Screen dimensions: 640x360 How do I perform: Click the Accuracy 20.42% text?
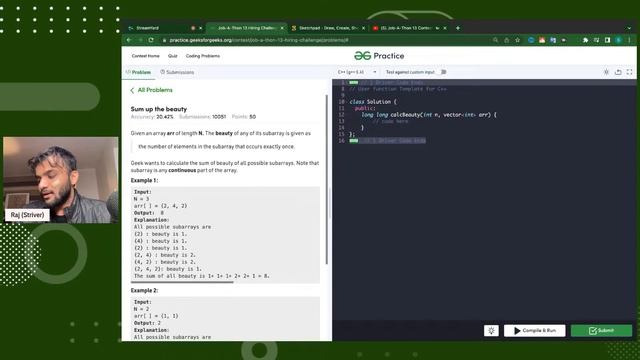[152, 117]
